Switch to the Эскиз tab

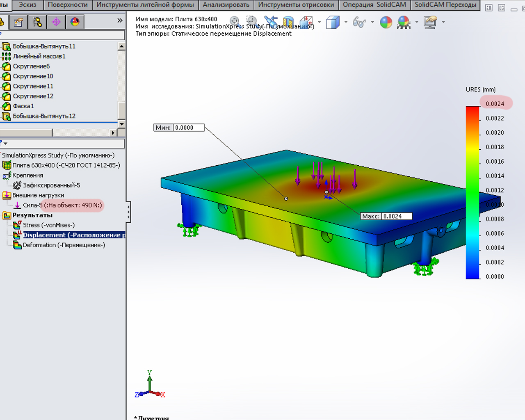pos(27,5)
